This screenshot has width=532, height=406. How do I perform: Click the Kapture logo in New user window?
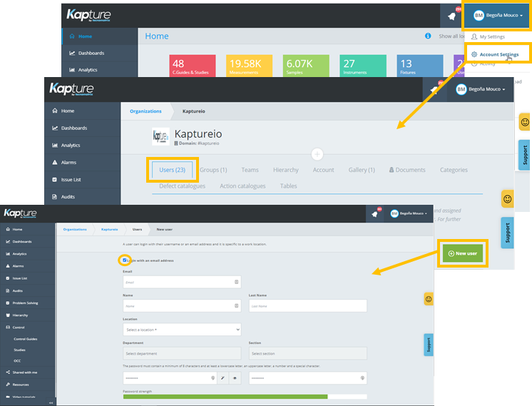tap(21, 213)
